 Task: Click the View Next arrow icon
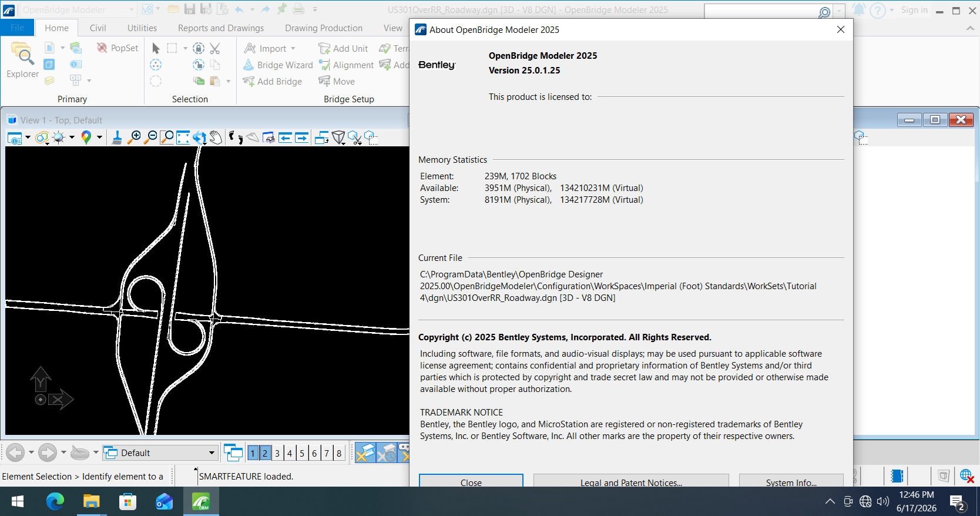coord(301,138)
